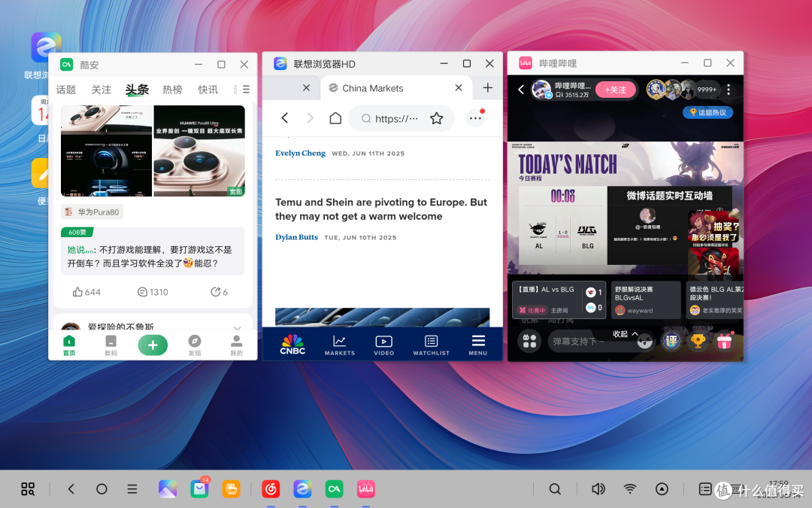Open the taskbar app drawer search icon

point(28,489)
